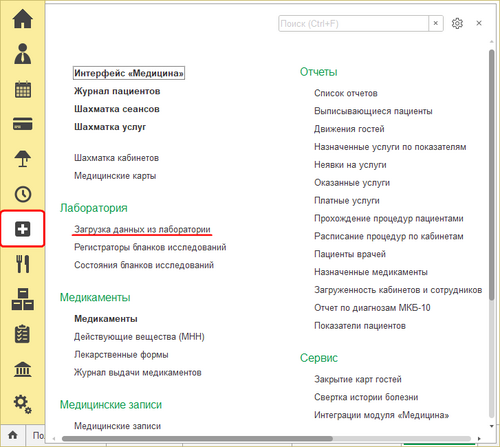Open Расписание процедур по кабинетам
500x447 pixels.
tap(389, 236)
